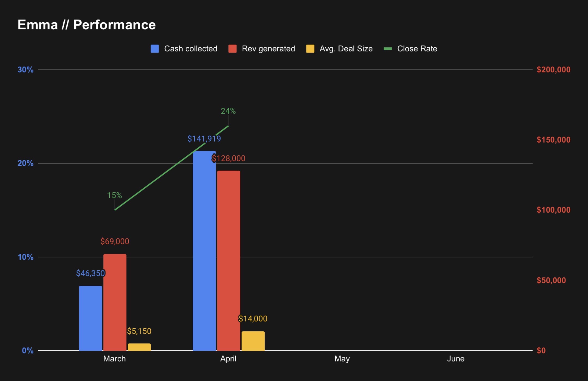Click the March blue Cash collected bar
This screenshot has height=381, width=588.
click(90, 318)
